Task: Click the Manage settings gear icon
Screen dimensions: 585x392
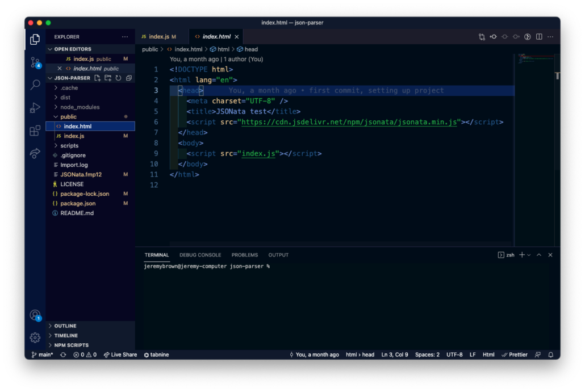Action: [35, 338]
